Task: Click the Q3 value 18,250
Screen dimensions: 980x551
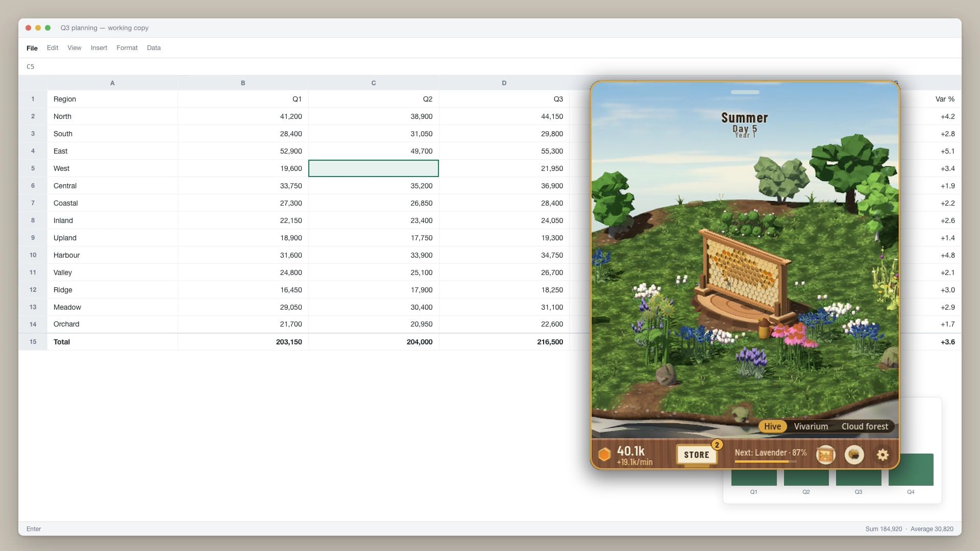Action: (504, 290)
